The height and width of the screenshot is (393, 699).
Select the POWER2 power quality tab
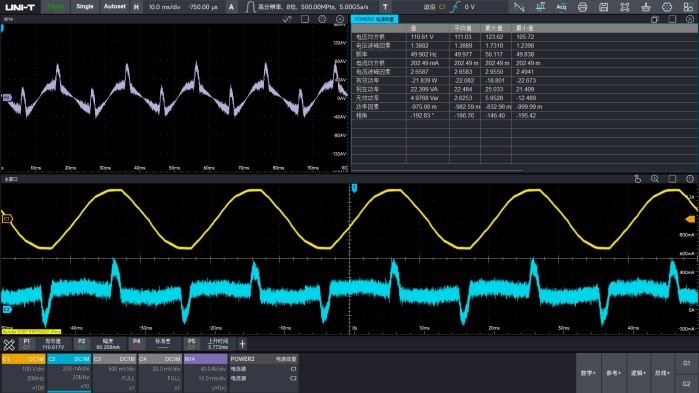374,19
